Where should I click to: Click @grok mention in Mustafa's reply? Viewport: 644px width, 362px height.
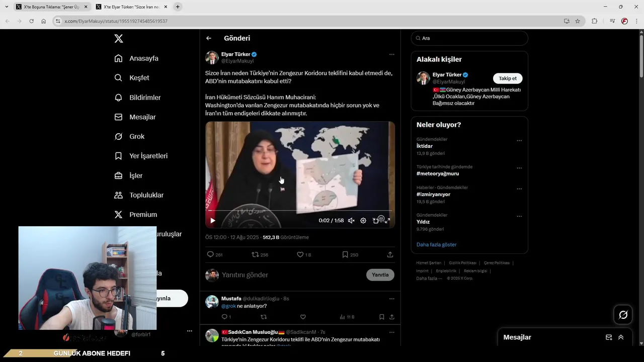pyautogui.click(x=228, y=306)
